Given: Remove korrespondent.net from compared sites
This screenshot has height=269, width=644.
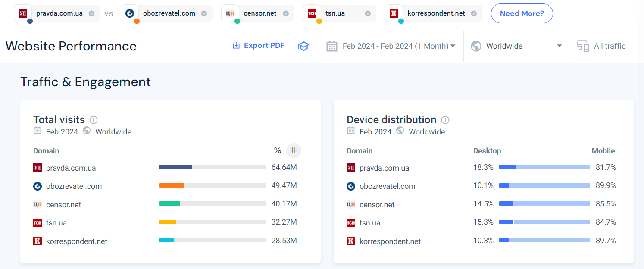Looking at the screenshot, I should 474,13.
